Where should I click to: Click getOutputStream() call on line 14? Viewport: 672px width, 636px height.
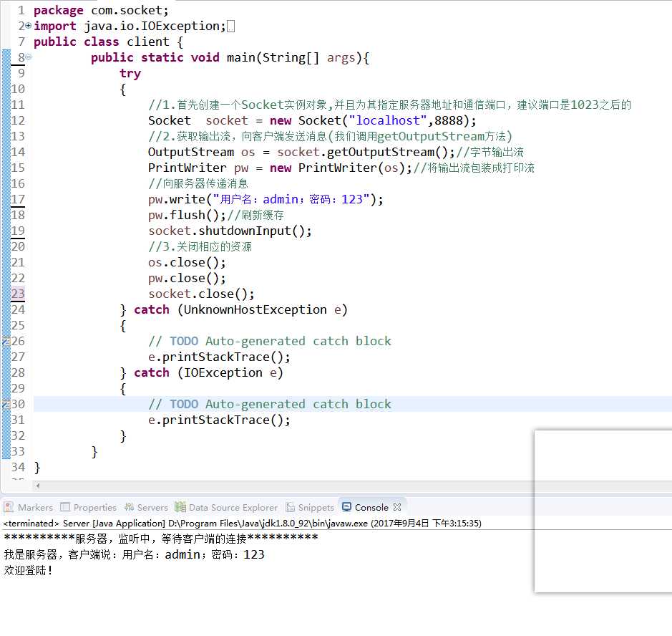387,153
